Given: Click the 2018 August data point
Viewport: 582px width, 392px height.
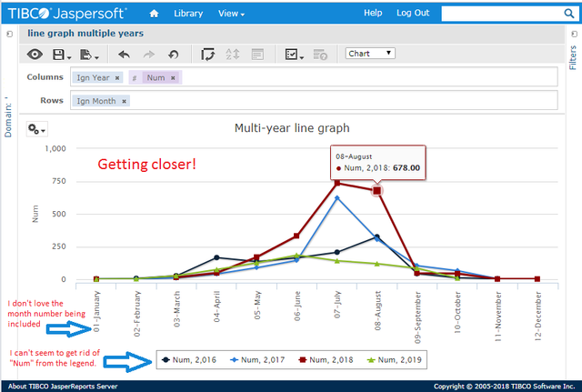Looking at the screenshot, I should pos(377,191).
